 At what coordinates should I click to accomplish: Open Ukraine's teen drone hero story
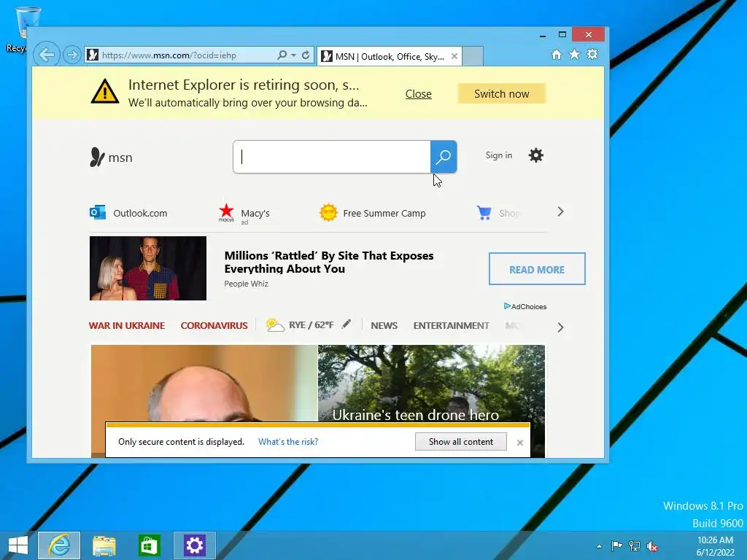tap(415, 415)
